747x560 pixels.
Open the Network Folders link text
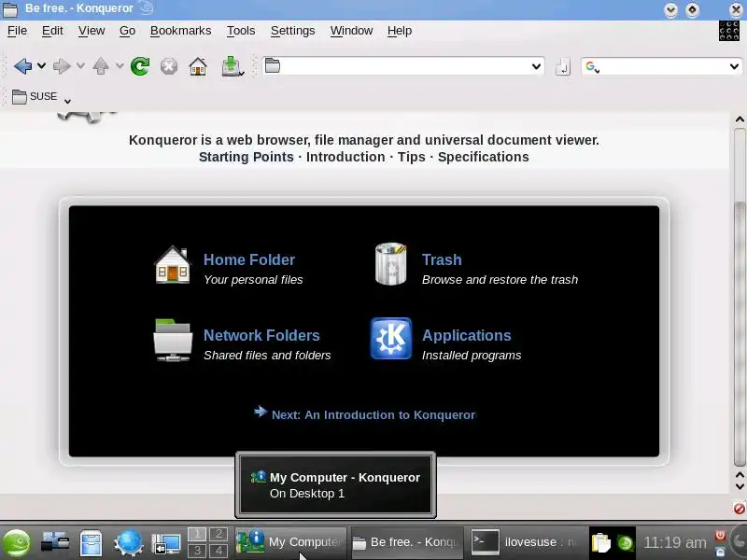click(261, 335)
